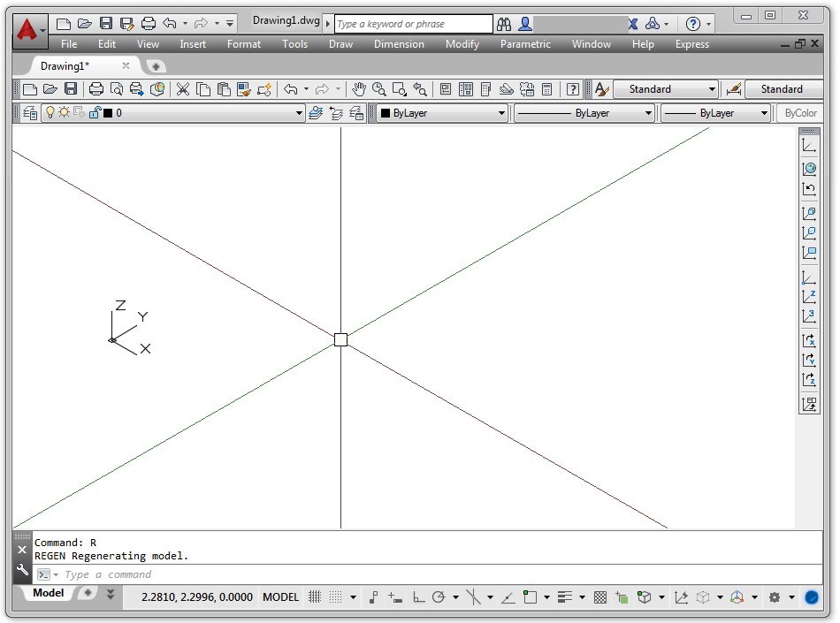Image resolution: width=840 pixels, height=623 pixels.
Task: Open the Markup Set Manager icon
Action: [x=527, y=89]
